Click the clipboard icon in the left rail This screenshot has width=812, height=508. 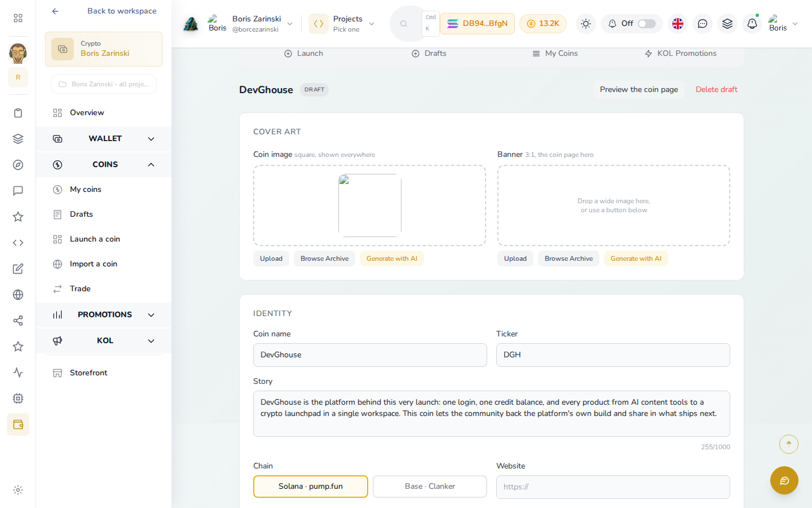(x=18, y=113)
